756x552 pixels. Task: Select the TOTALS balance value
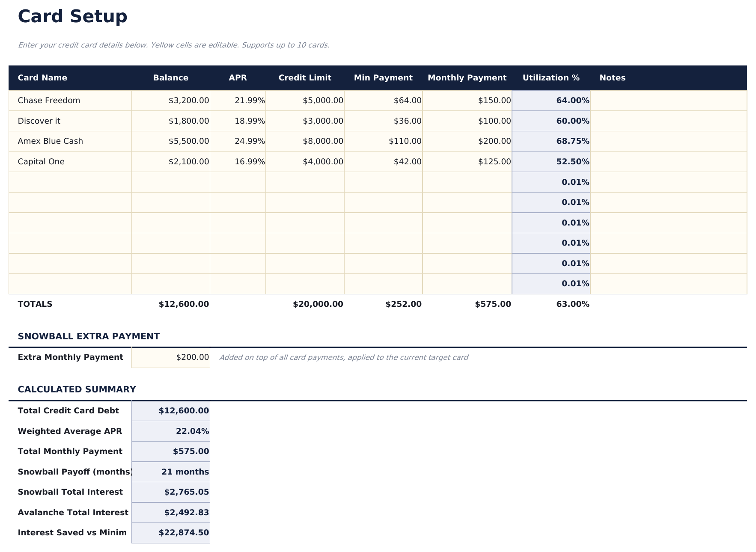point(183,304)
